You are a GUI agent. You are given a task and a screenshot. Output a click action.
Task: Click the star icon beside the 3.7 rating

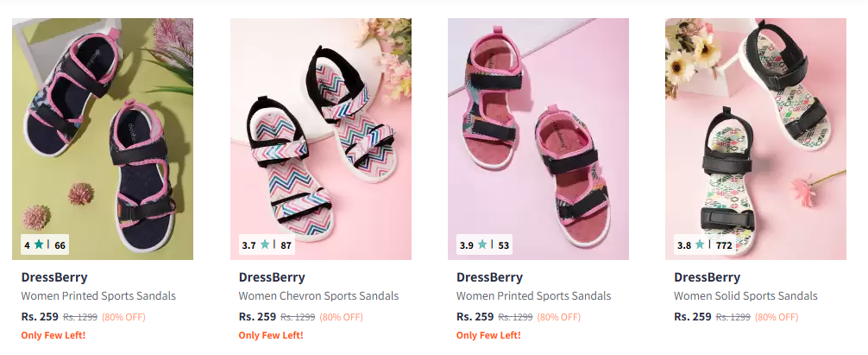point(266,244)
